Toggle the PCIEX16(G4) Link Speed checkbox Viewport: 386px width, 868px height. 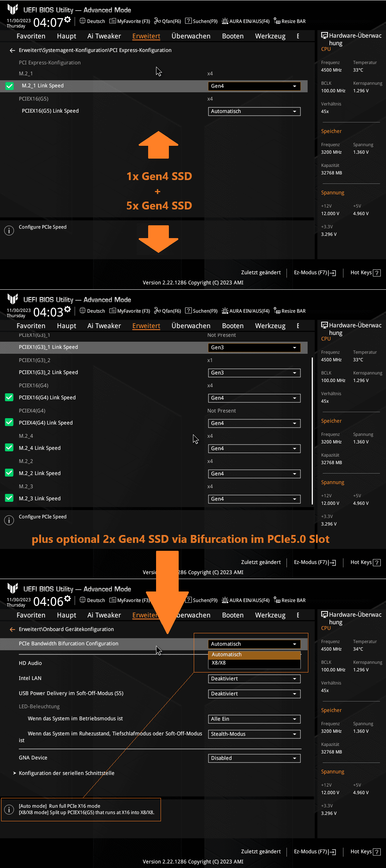(9, 397)
